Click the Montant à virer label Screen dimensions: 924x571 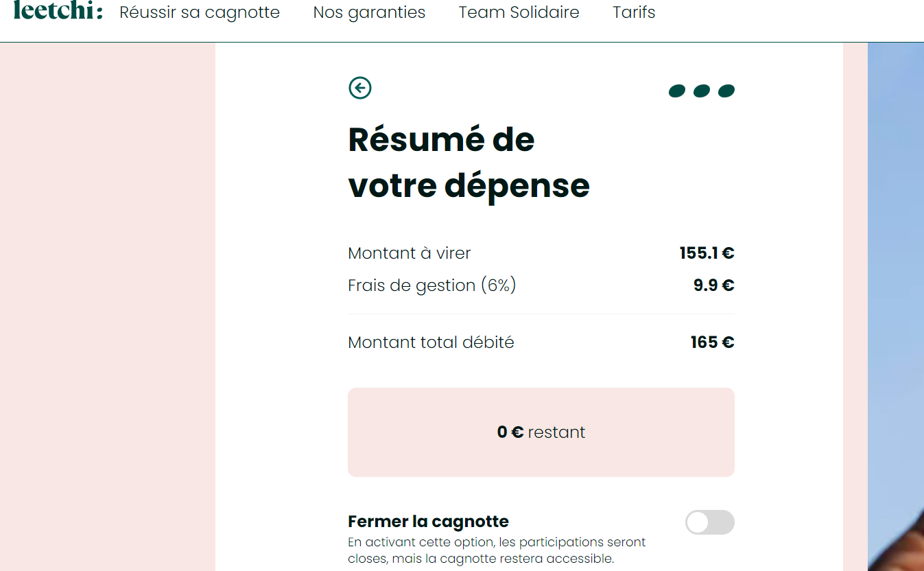pos(409,253)
